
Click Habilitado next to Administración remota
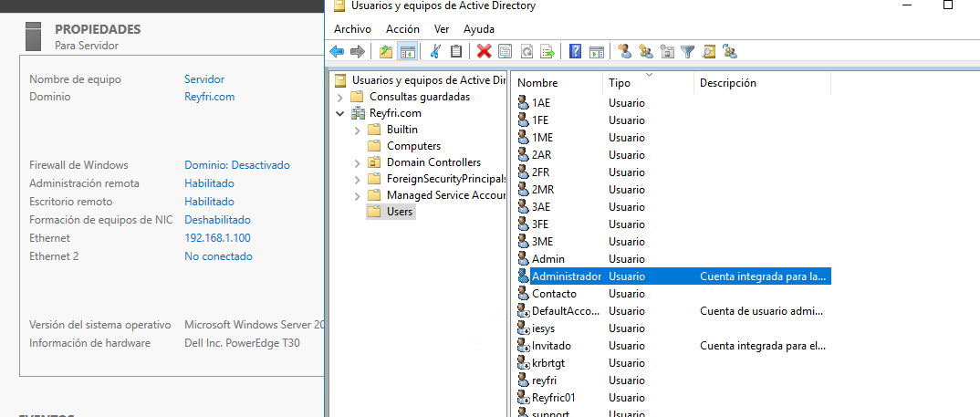point(209,183)
